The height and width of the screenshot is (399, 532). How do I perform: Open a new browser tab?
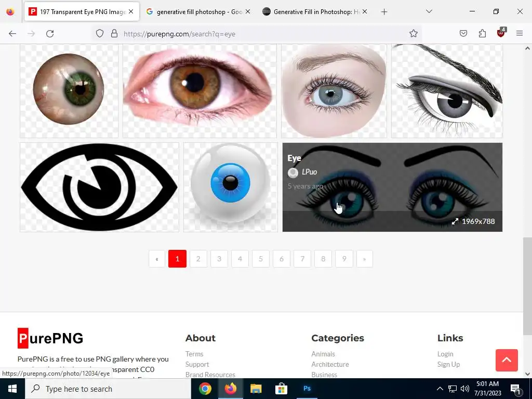[384, 12]
